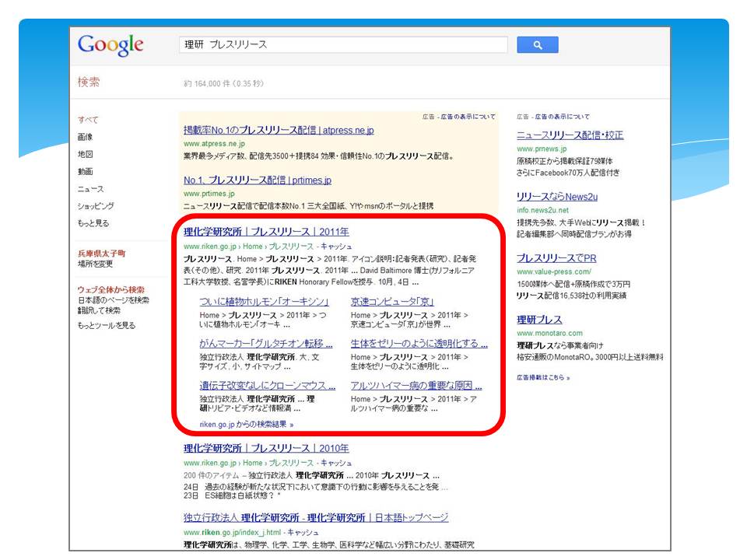
Task: Click the www.prnews.jp green URL
Action: (542, 149)
